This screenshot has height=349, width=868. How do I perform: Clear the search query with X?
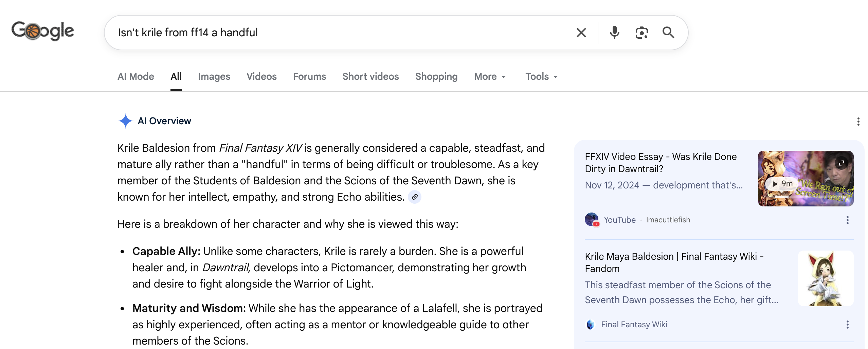(x=581, y=33)
